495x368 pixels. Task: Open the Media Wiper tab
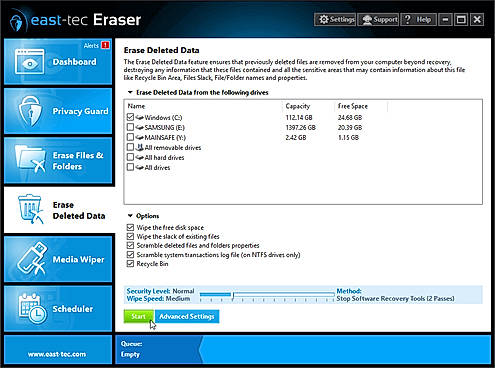(58, 259)
